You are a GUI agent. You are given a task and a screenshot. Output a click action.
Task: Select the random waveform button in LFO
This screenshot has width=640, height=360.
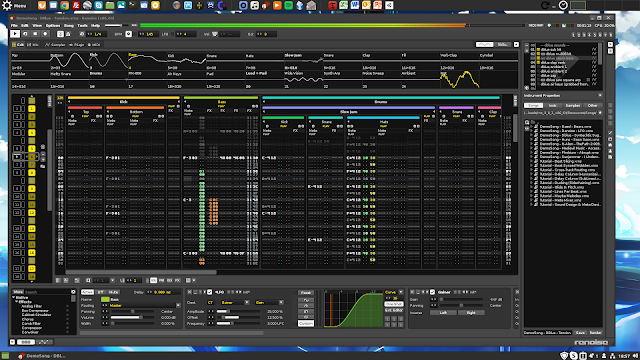306,317
